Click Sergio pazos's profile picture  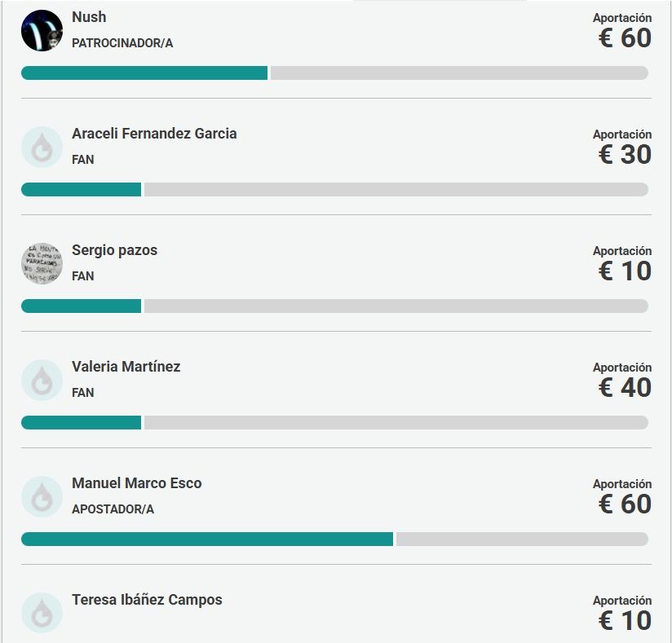(x=42, y=264)
